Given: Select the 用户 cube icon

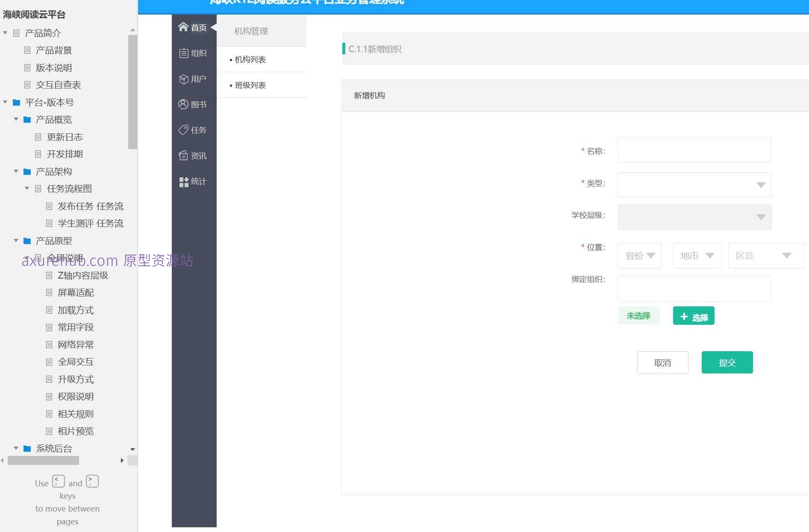Looking at the screenshot, I should 183,79.
